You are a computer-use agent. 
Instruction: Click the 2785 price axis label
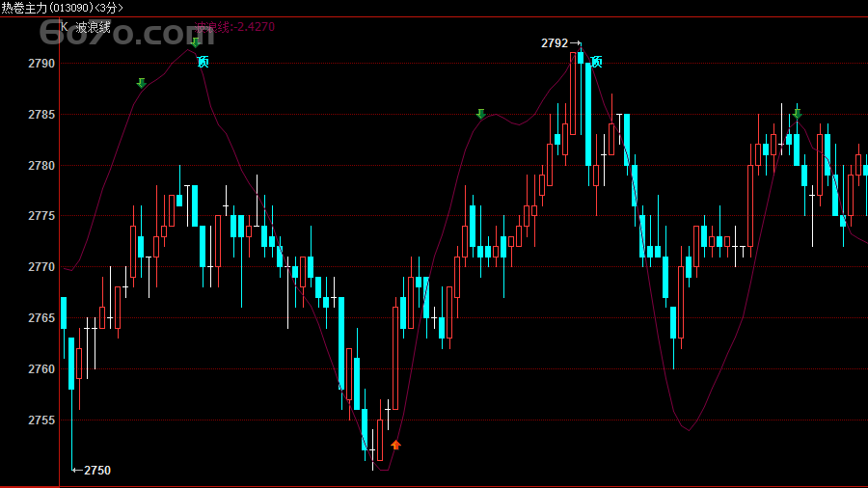(41, 115)
